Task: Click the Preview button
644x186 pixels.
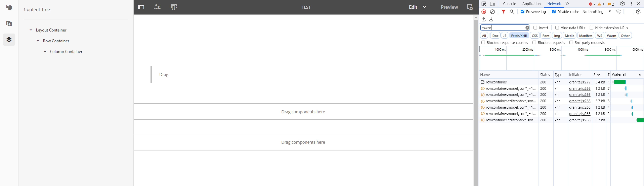Action: coord(449,7)
